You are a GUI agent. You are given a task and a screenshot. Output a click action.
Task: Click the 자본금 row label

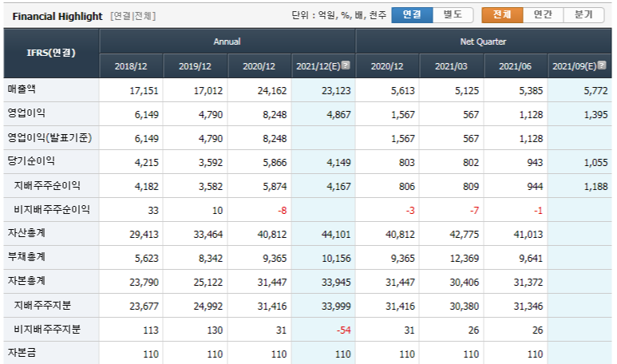tap(22, 353)
